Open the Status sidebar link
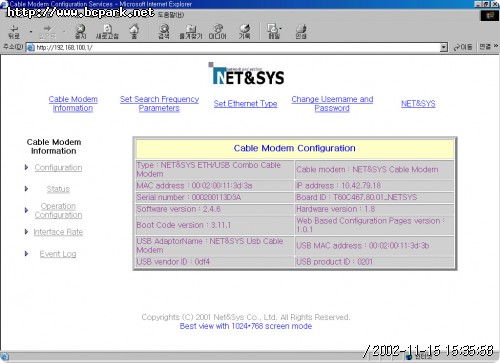The height and width of the screenshot is (363, 500). click(58, 189)
